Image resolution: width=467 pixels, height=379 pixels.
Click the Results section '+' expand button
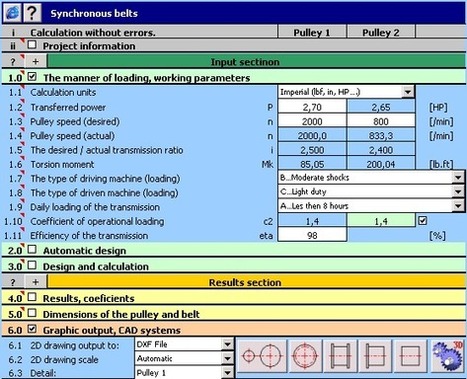(36, 282)
